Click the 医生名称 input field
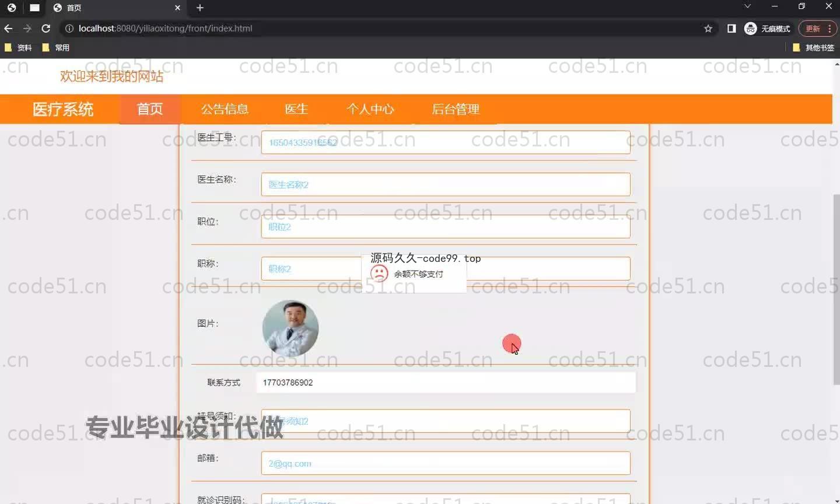Screen dimensions: 840x504 446,184
